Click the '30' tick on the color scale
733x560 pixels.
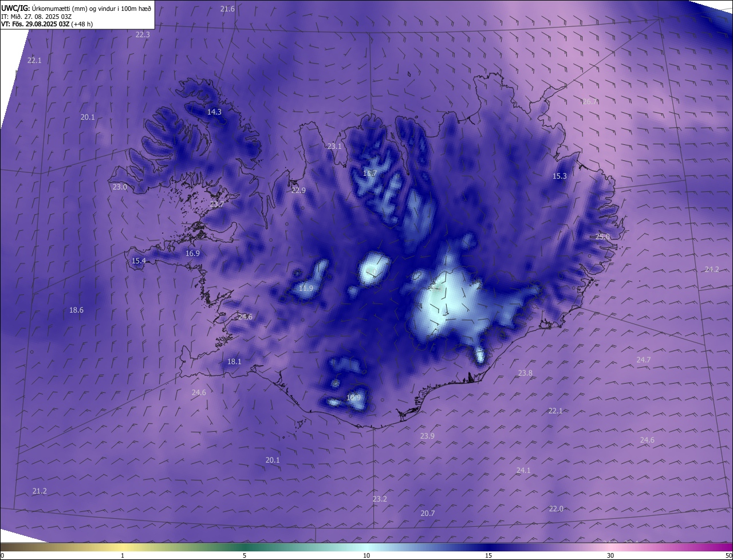tap(610, 556)
